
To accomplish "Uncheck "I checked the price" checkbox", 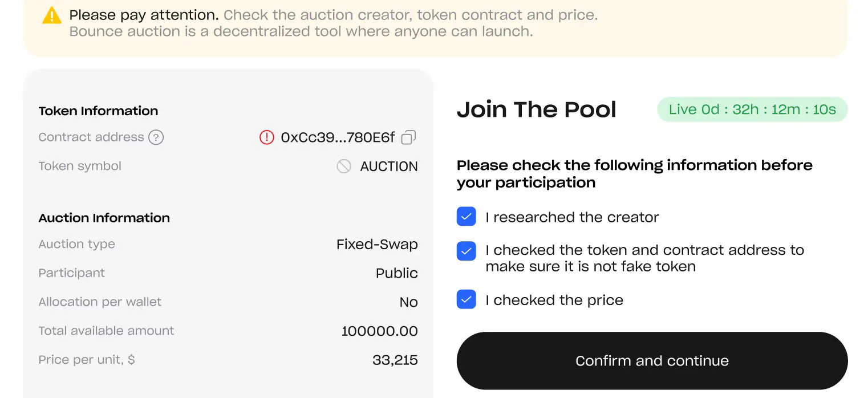I will coord(466,300).
